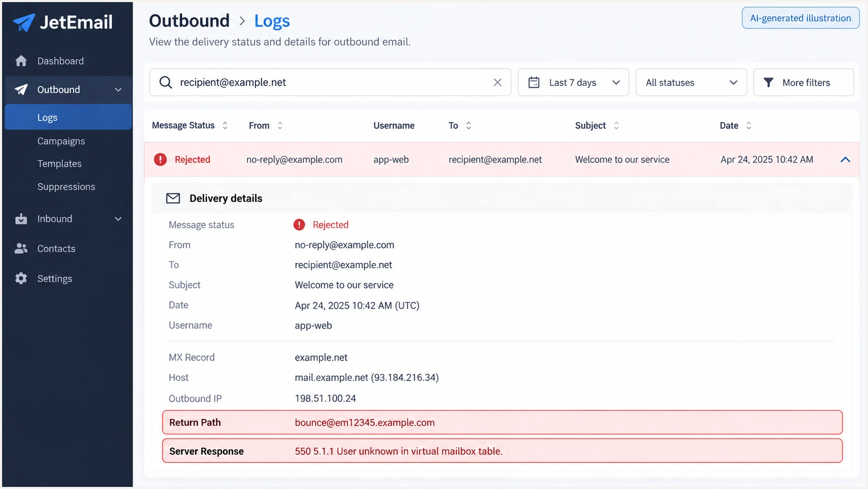Collapse the rejected message row chevron

click(845, 160)
